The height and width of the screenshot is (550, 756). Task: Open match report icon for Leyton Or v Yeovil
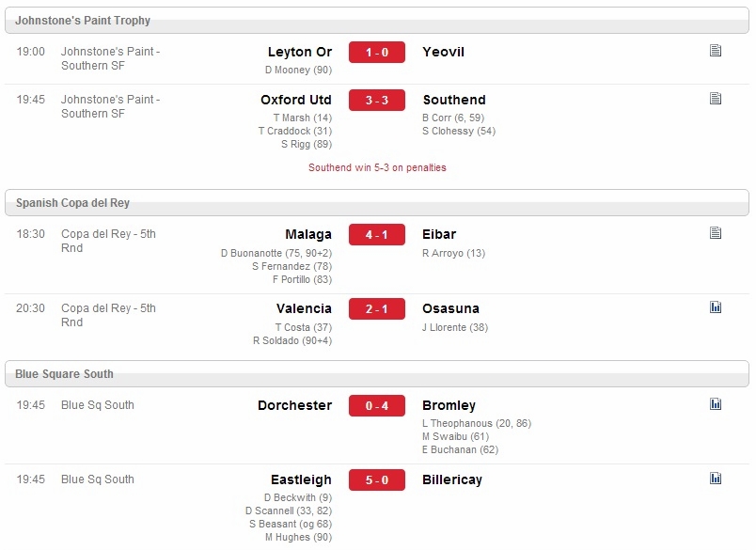716,51
